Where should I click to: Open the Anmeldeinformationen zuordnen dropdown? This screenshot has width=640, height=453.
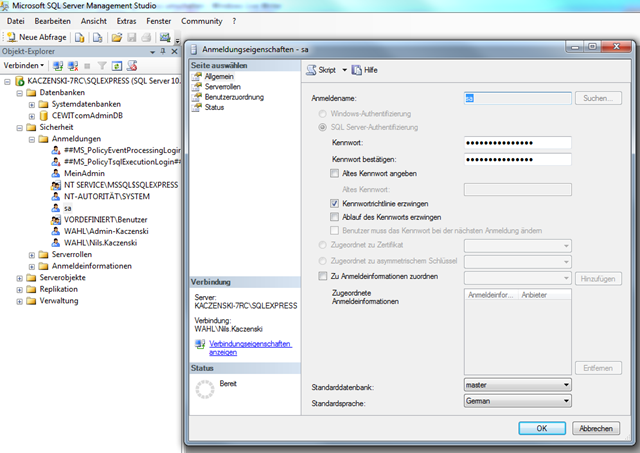point(518,278)
